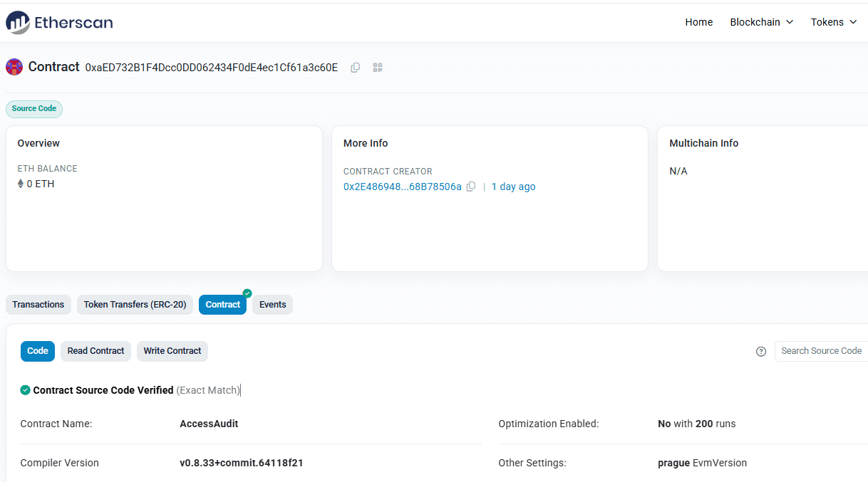Open the Tokens dropdown menu
This screenshot has height=482, width=868.
(x=834, y=22)
